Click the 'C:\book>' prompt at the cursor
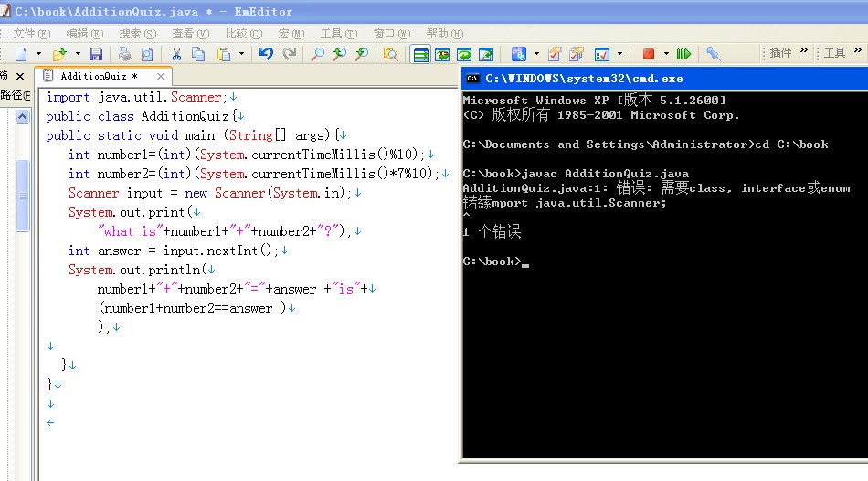Screen dimensions: 868x481 492,261
